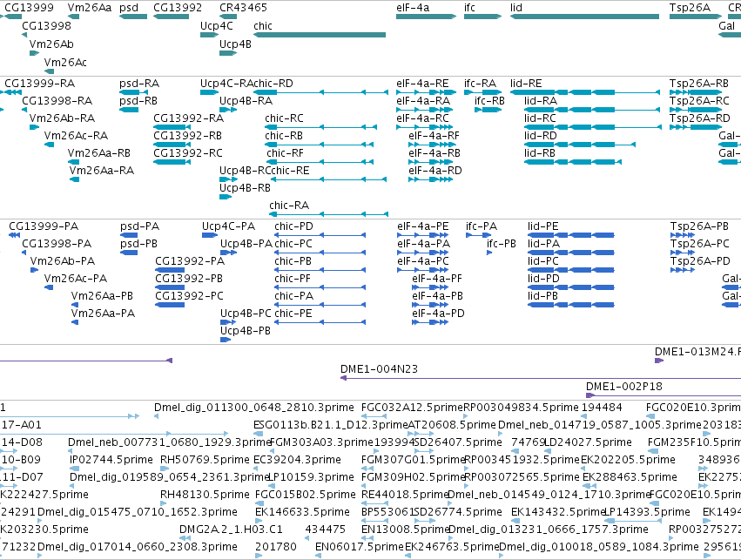Click the DME1-002P18 BAC label
This screenshot has height=560, width=741.
624,387
